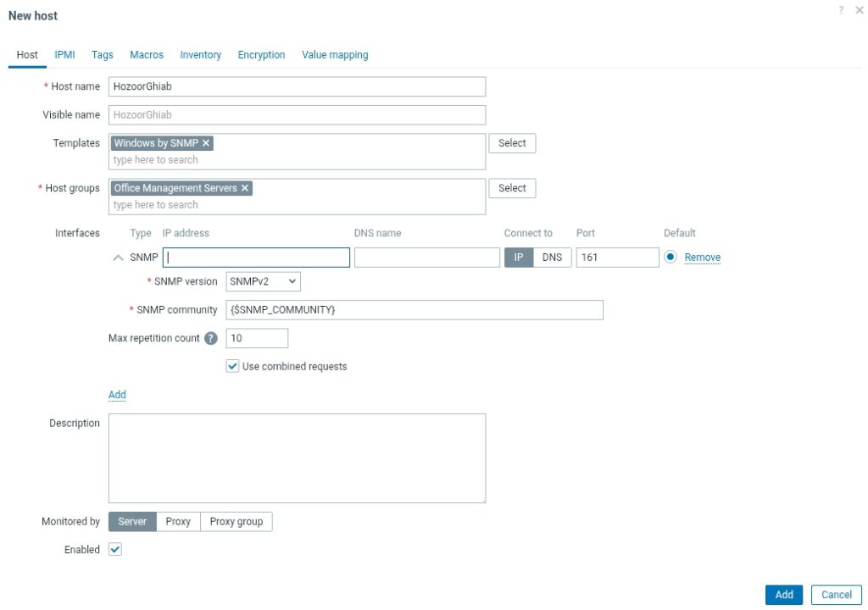The height and width of the screenshot is (610, 868).
Task: Toggle Use combined requests checkbox
Action: click(232, 367)
